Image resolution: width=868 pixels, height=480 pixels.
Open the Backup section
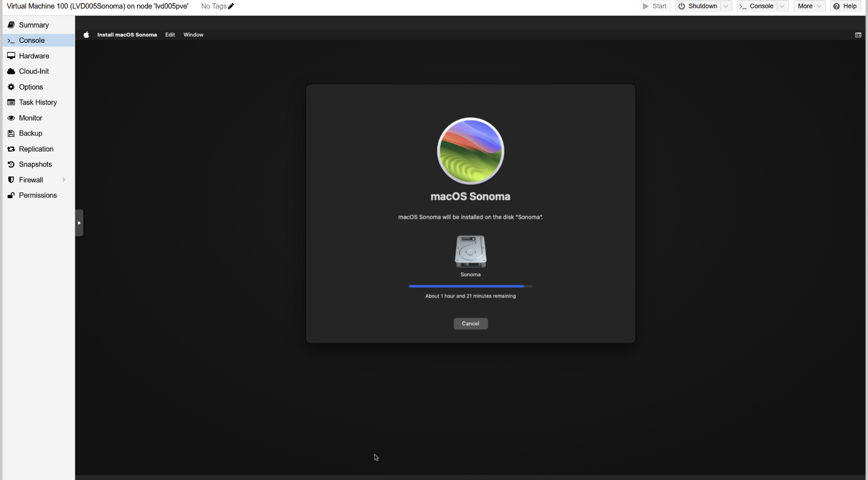[x=38, y=133]
